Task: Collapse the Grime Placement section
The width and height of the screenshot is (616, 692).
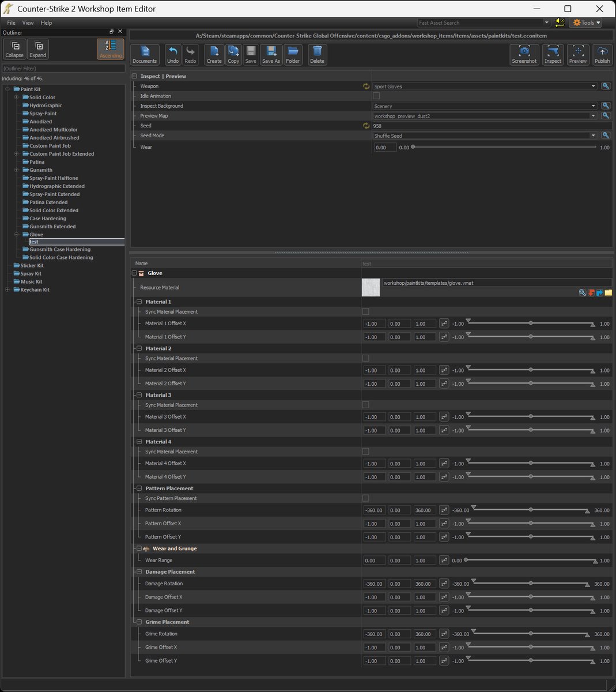Action: [x=139, y=622]
